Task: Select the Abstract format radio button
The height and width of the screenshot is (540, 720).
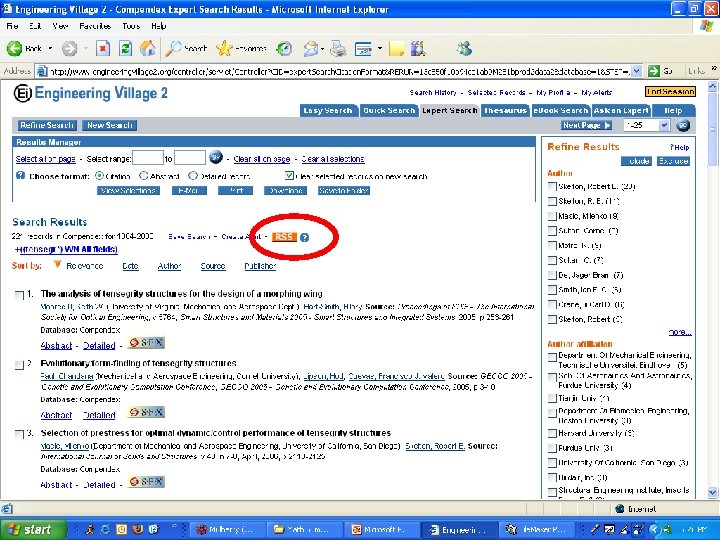Action: tap(144, 176)
